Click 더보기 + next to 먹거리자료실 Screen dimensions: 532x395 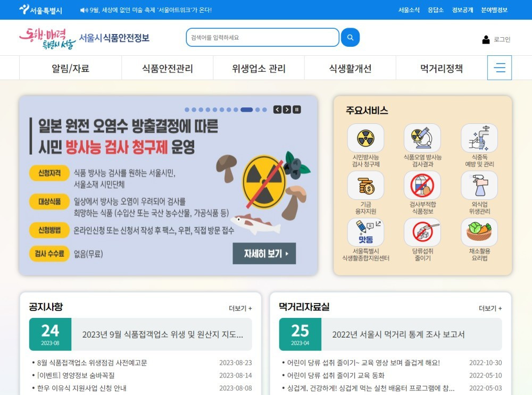click(491, 308)
